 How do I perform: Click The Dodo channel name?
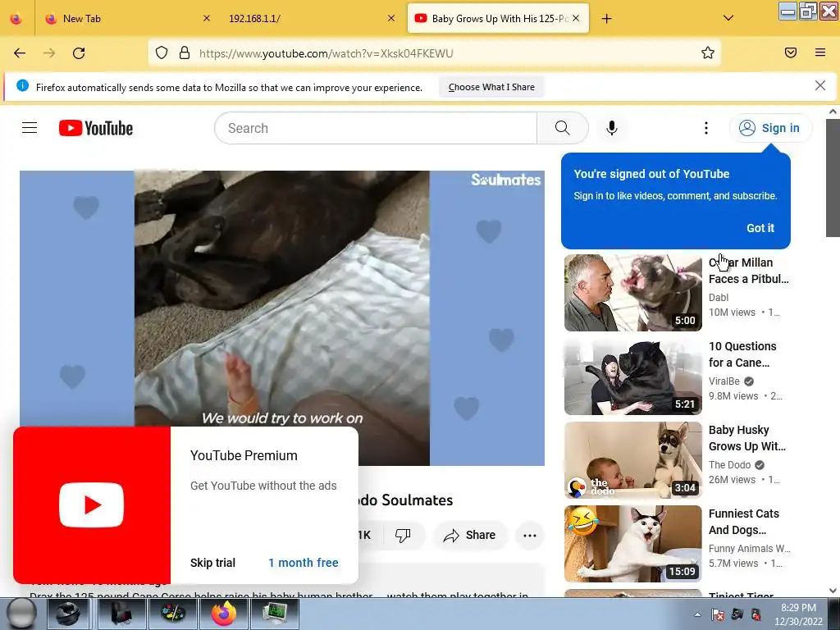coord(729,465)
